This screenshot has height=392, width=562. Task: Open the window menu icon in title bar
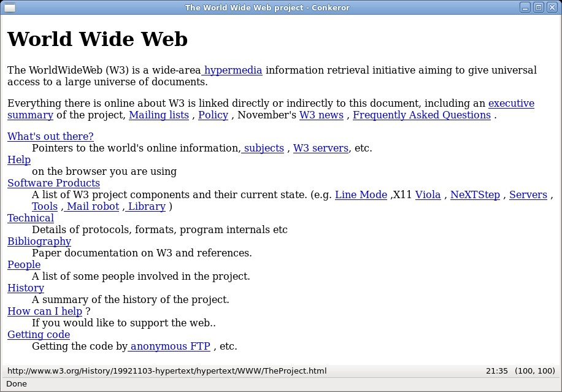point(9,7)
